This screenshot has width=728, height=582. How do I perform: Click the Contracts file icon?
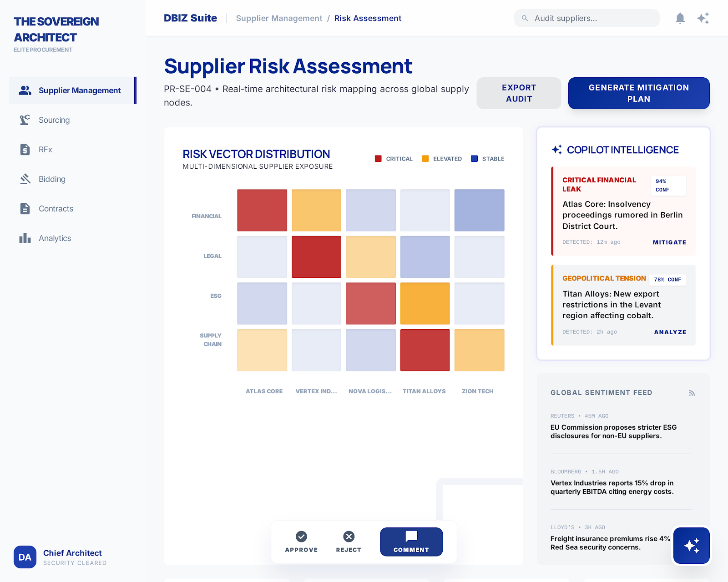click(25, 209)
